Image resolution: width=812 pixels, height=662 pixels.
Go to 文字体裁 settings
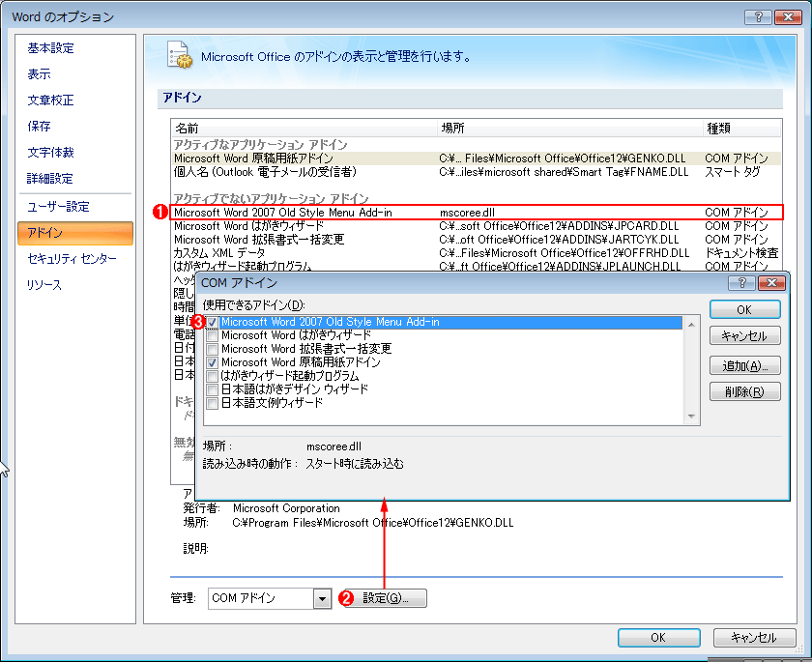point(50,152)
